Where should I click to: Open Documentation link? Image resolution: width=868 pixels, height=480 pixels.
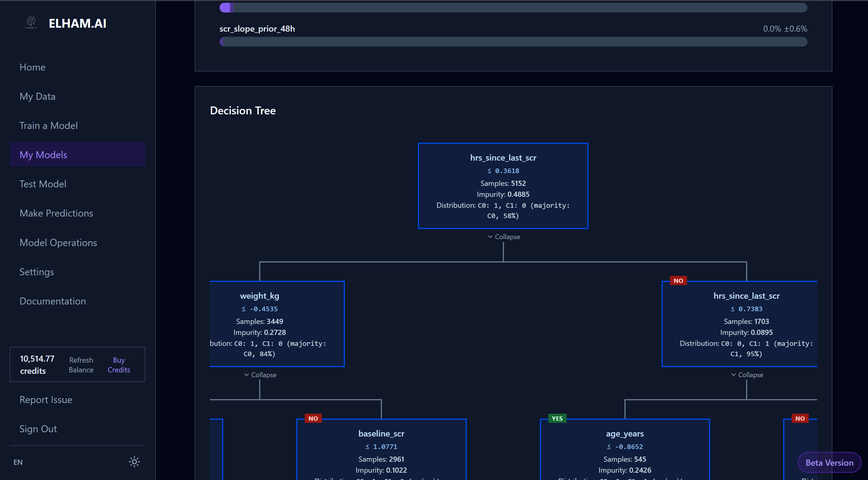coord(53,301)
